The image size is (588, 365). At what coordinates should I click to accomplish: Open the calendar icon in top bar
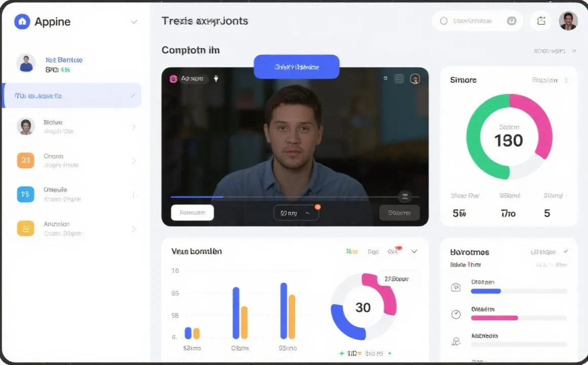pos(541,21)
